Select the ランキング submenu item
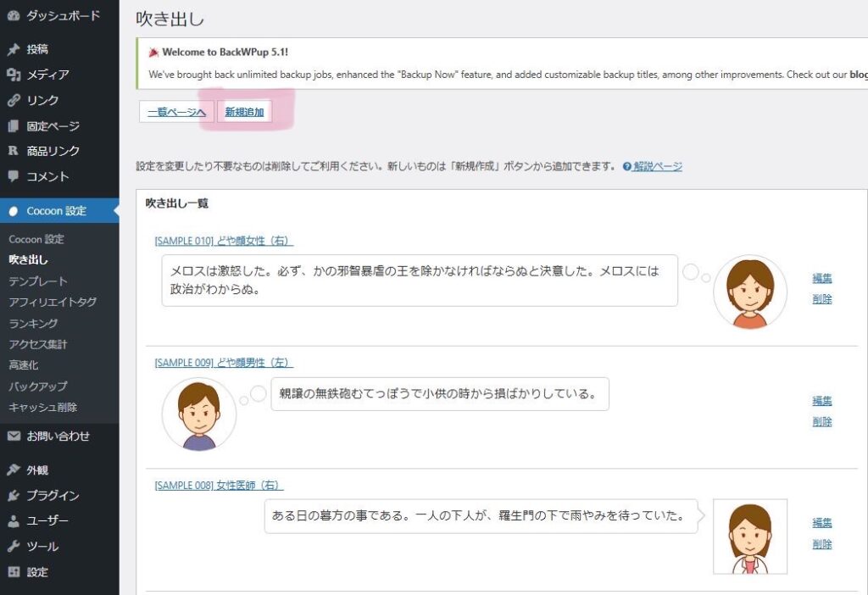 pos(33,323)
